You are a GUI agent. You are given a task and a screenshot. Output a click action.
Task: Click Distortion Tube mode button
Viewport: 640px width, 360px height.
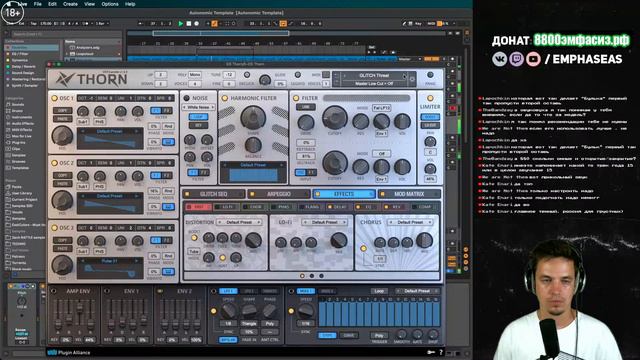coord(193,251)
